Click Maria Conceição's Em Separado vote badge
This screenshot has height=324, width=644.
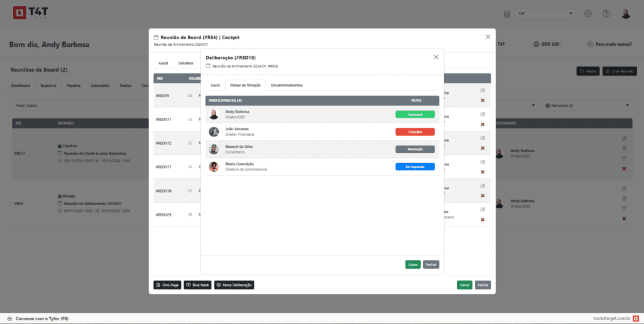(415, 167)
